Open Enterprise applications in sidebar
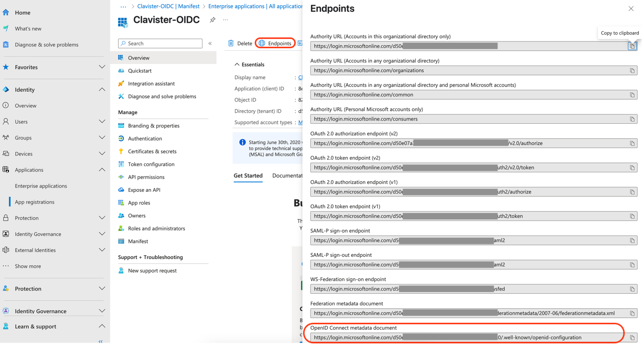Viewport: 644px width, 344px height. [x=41, y=186]
